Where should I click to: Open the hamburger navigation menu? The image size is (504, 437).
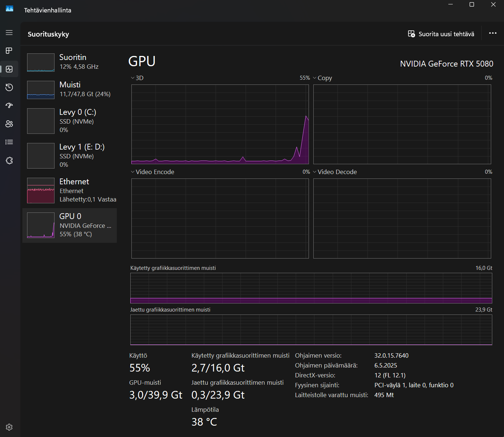[x=9, y=33]
